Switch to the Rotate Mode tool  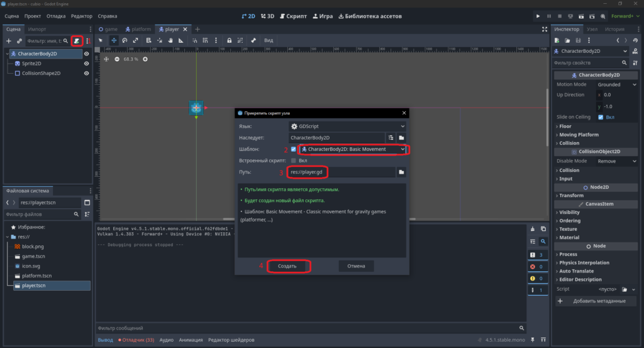[x=125, y=40]
